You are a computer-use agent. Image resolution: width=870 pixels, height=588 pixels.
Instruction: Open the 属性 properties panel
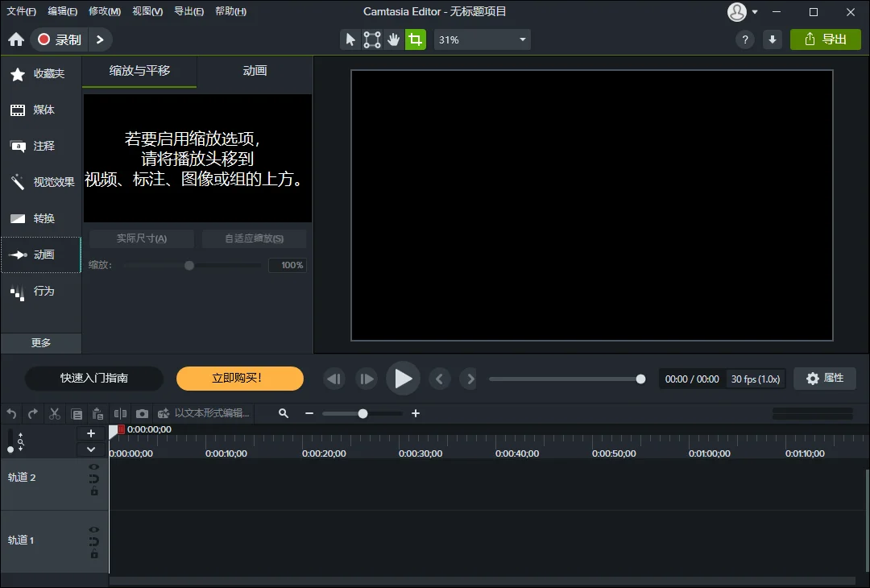825,379
